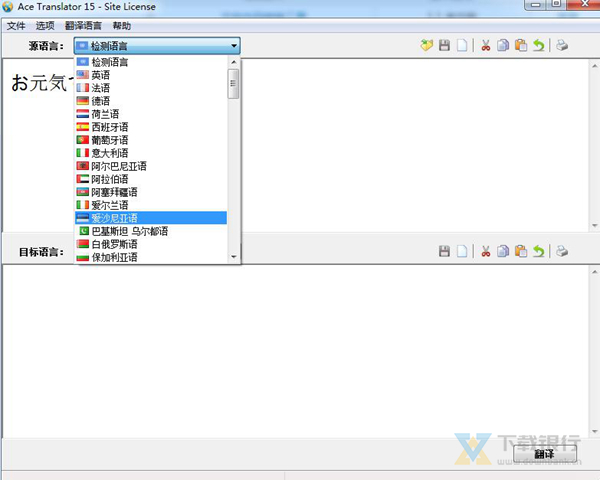600x480 pixels.
Task: Pick 白俄罗斯语 in the list
Action: tap(151, 244)
